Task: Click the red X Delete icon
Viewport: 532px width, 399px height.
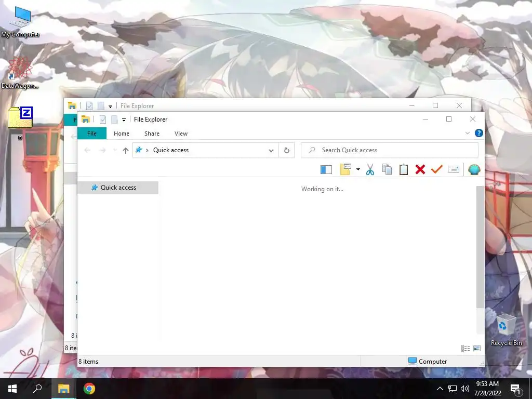Action: (x=420, y=169)
